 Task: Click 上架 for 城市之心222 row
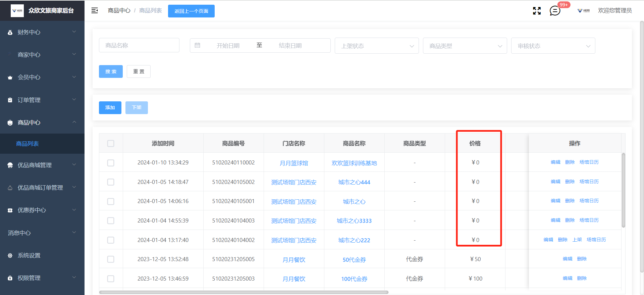pyautogui.click(x=577, y=240)
